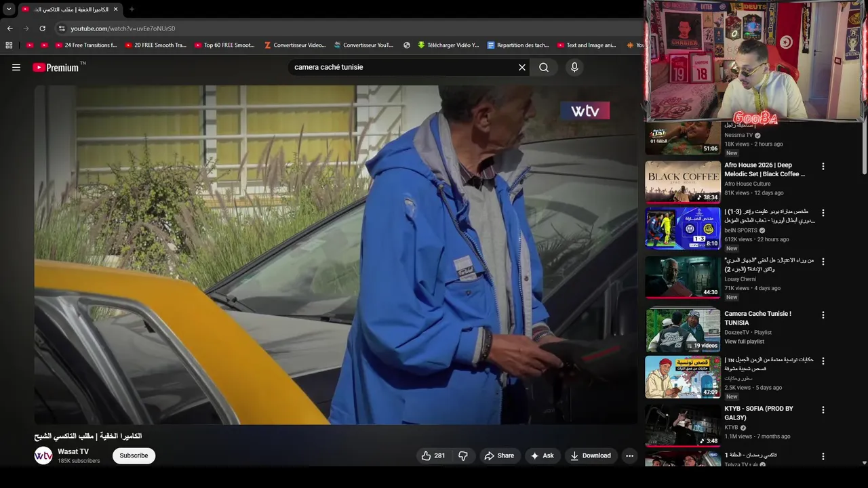This screenshot has width=868, height=488.
Task: Open the Nessma TV channel name
Action: coord(738,135)
